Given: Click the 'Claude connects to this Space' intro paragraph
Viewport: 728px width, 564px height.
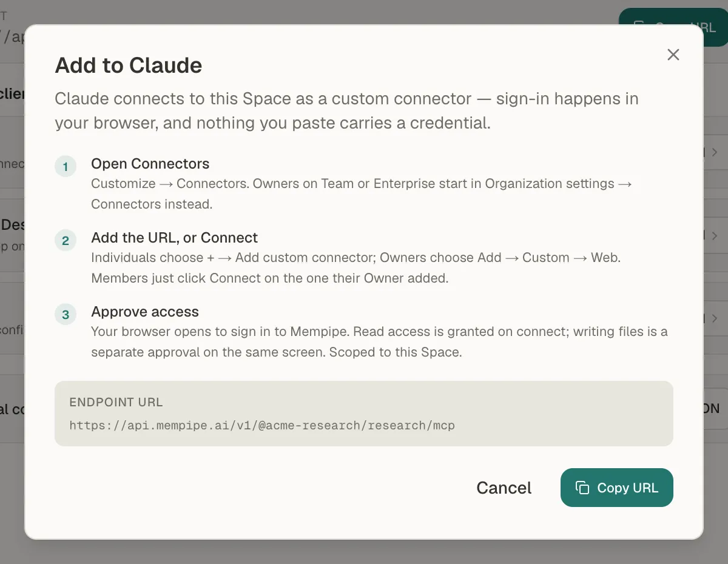Looking at the screenshot, I should pyautogui.click(x=346, y=110).
